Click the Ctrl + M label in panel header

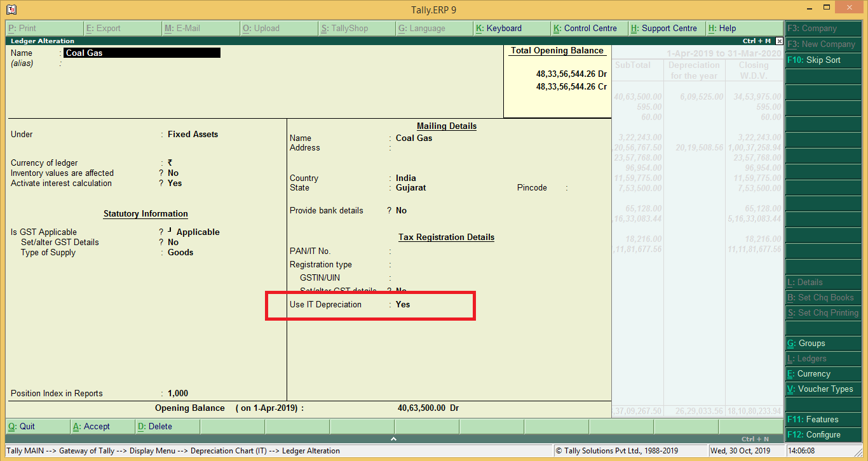tap(756, 41)
